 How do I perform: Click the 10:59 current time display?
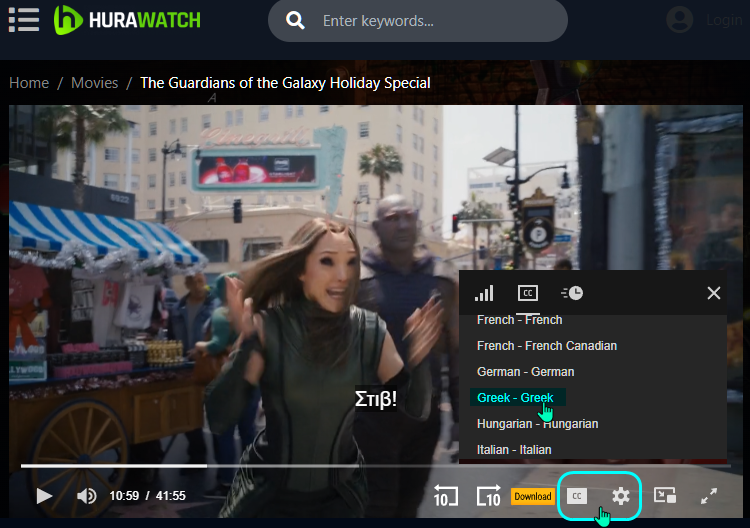click(x=124, y=496)
